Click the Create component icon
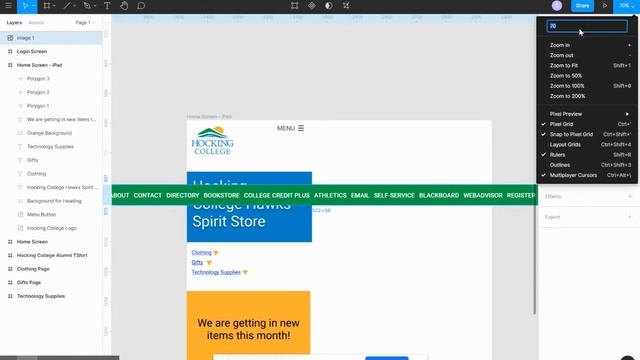 (312, 6)
